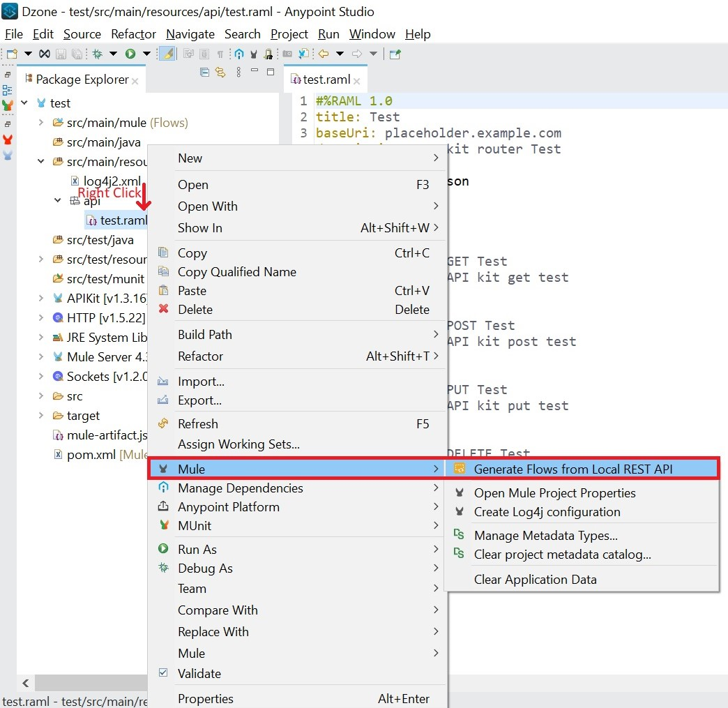This screenshot has height=708, width=728.
Task: Expand the src/main/mule (Flows) folder
Action: 41,123
